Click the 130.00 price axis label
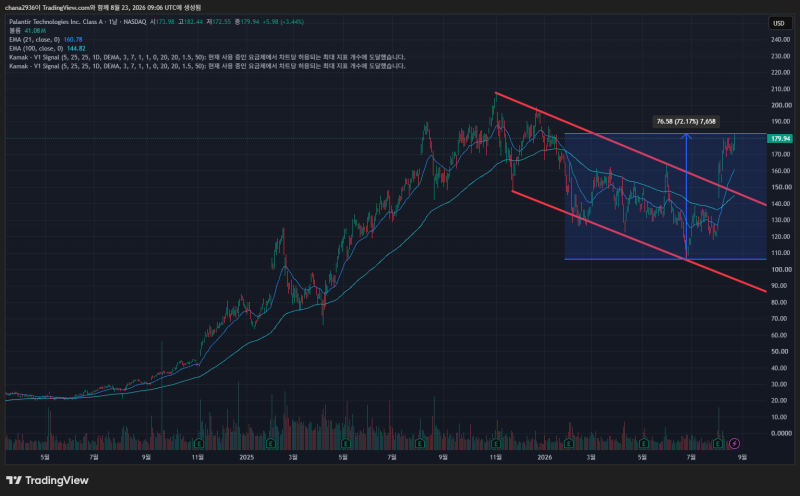 (781, 220)
